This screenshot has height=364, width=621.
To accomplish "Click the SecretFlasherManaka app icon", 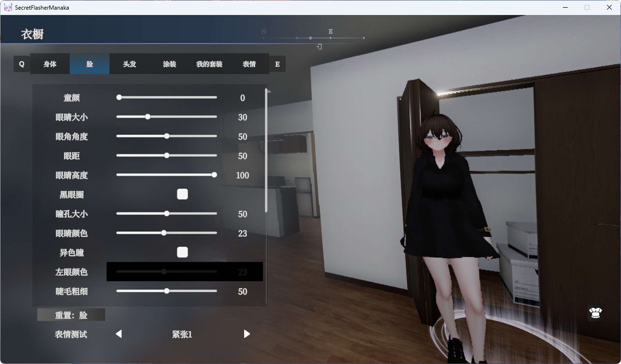I will [x=8, y=7].
